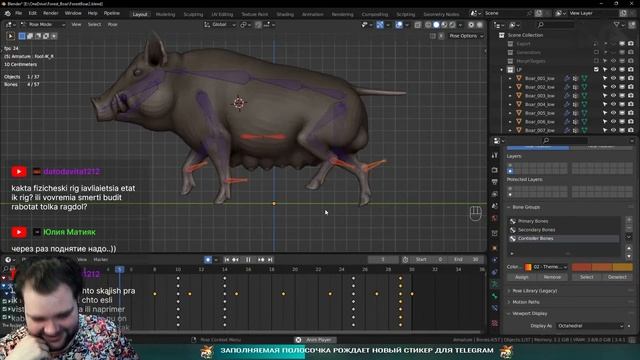640x360 pixels.
Task: Toggle viewport overlays button
Action: click(x=399, y=25)
